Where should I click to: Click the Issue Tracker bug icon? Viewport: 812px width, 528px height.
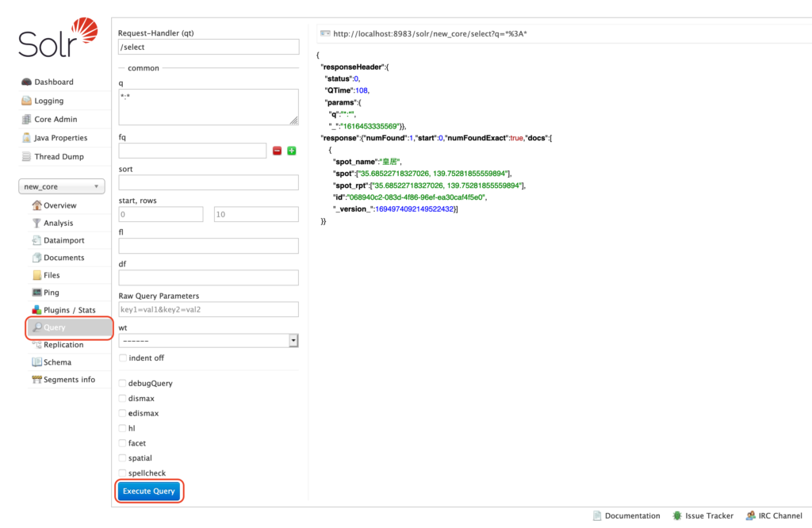[677, 515]
